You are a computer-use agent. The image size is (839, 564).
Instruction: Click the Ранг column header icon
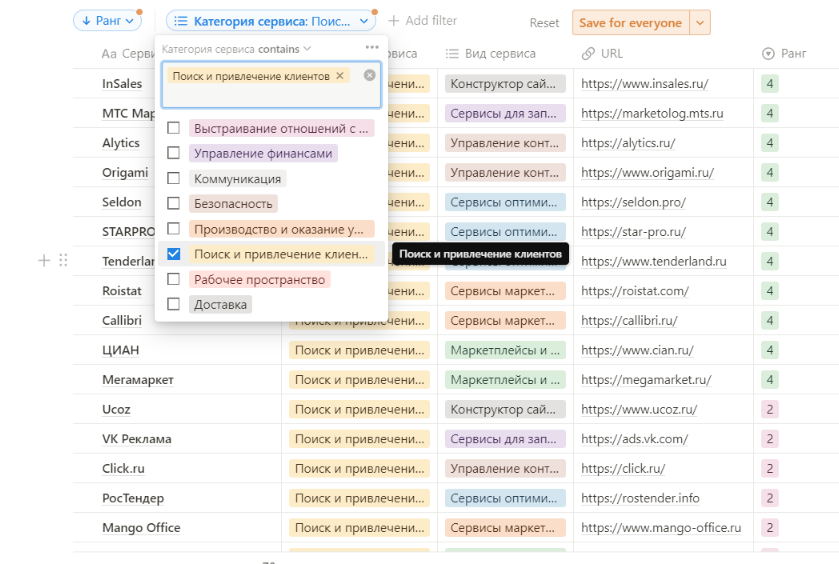[x=768, y=54]
